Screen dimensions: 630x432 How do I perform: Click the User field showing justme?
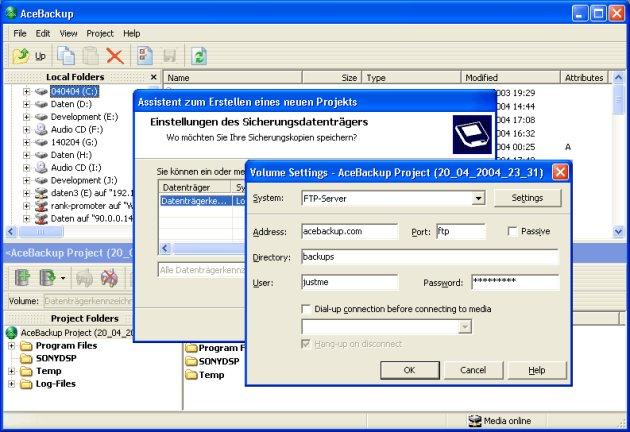350,282
